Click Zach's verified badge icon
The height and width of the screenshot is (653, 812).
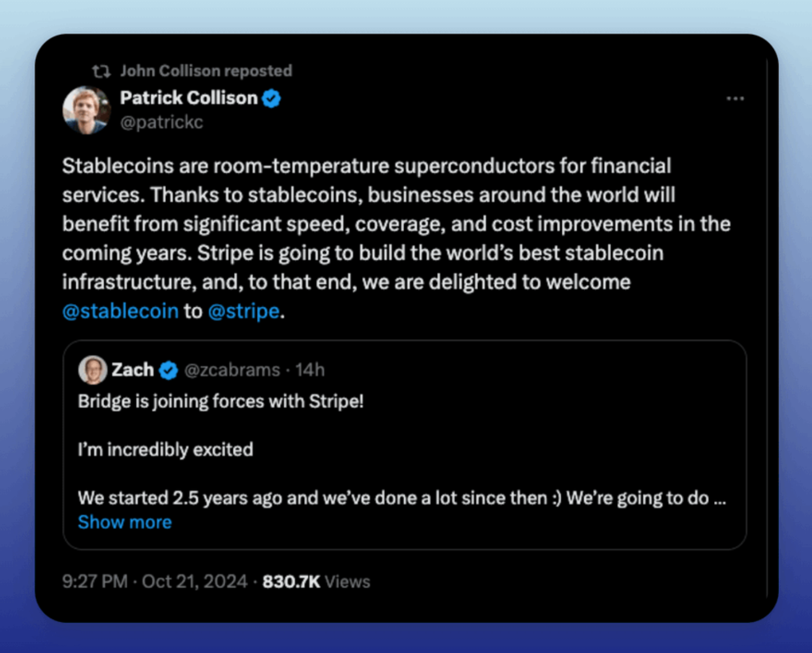coord(168,370)
